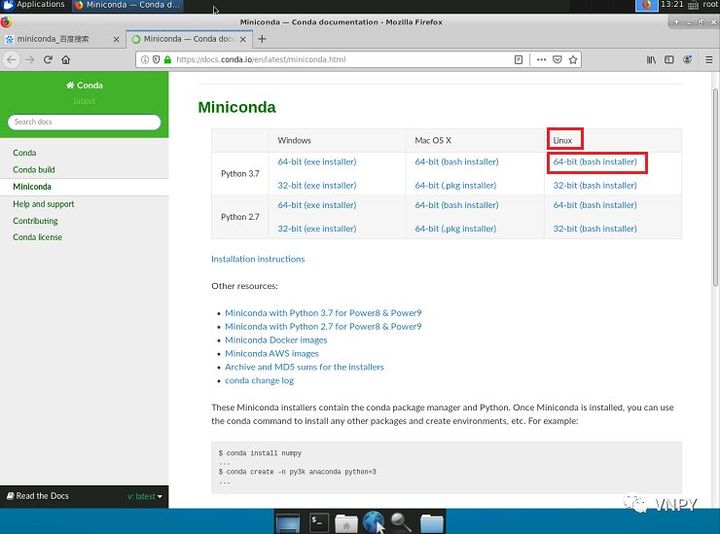Viewport: 720px width, 534px height.
Task: Switch to Miniconda Conda documentation tab
Action: tap(189, 39)
